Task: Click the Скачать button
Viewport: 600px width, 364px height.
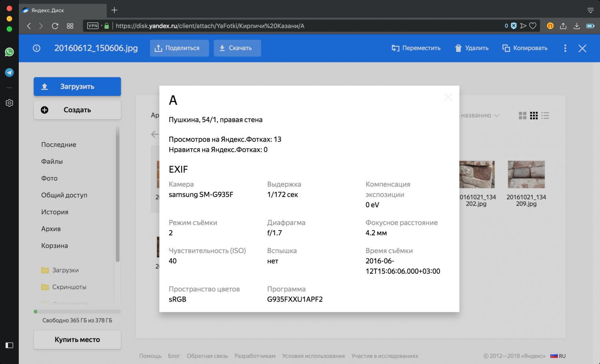Action: pos(237,48)
